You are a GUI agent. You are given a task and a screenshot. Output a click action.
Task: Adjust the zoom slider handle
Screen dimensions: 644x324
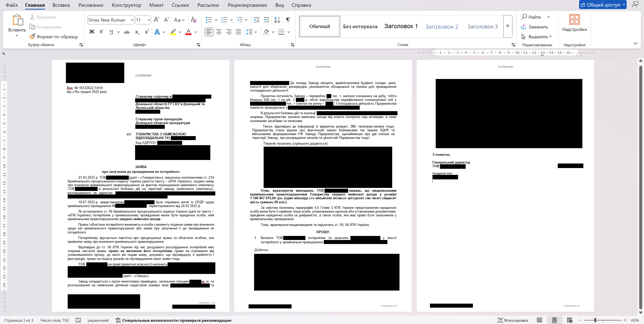click(595, 320)
